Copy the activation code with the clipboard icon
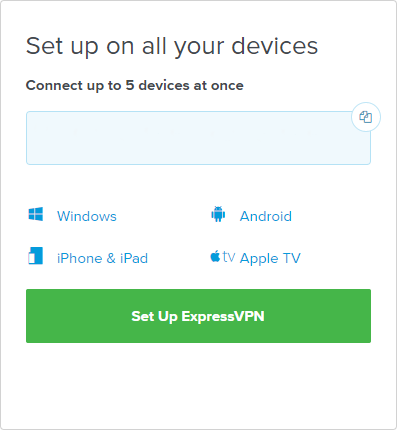 (x=366, y=117)
